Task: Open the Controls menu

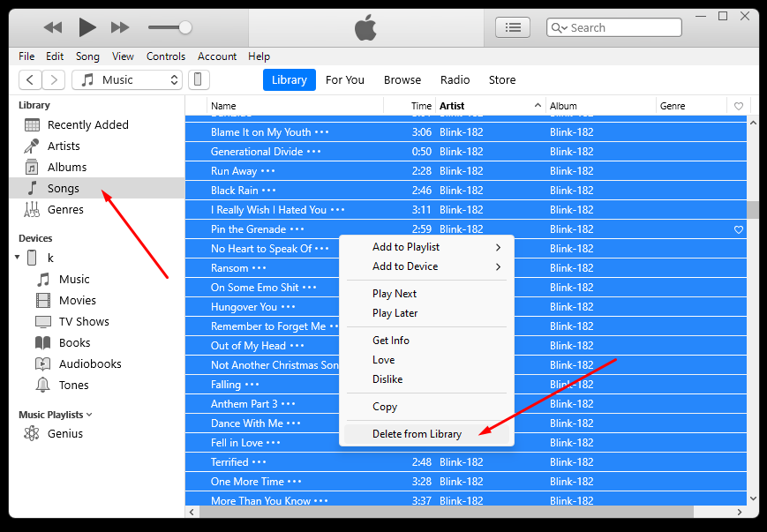Action: 166,56
